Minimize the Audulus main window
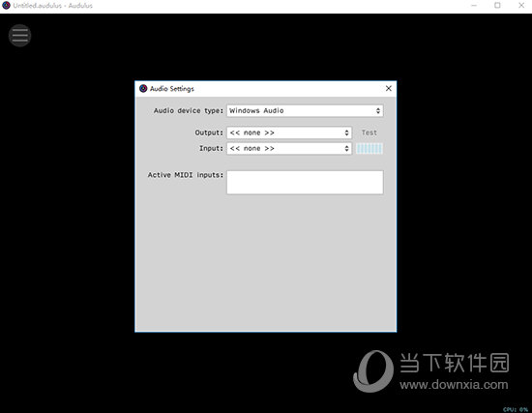The height and width of the screenshot is (413, 532). 474,6
